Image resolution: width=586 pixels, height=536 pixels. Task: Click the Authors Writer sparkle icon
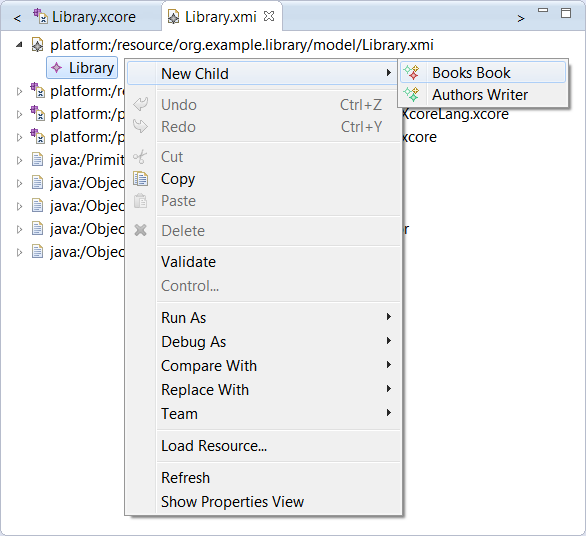412,95
